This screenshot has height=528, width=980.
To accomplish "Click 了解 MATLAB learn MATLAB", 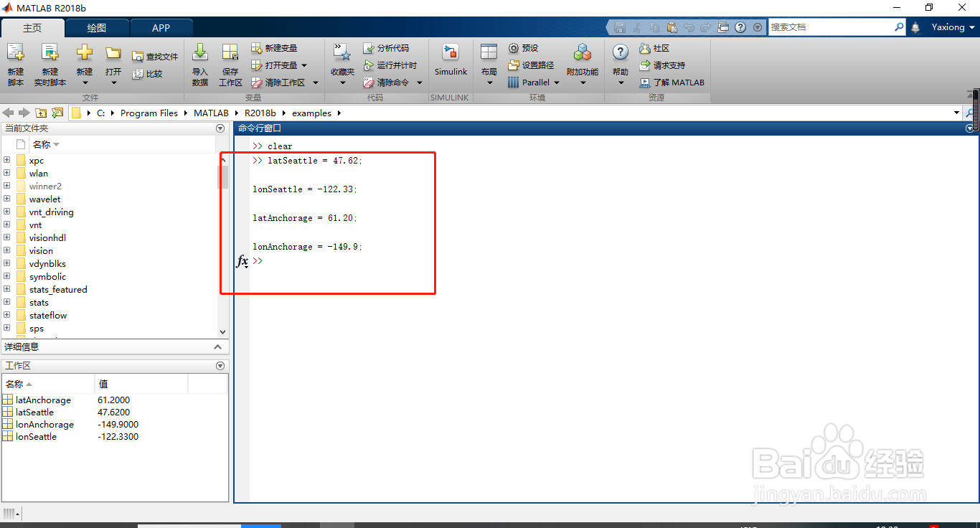I will point(672,82).
